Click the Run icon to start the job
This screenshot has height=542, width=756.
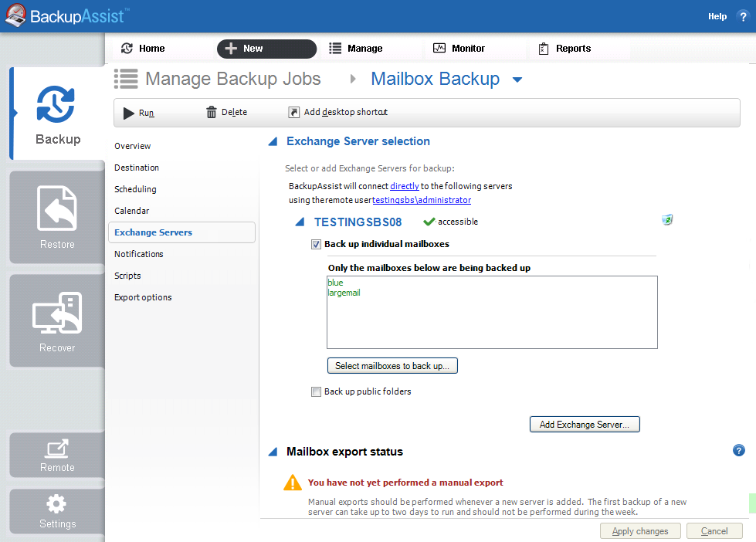[128, 112]
